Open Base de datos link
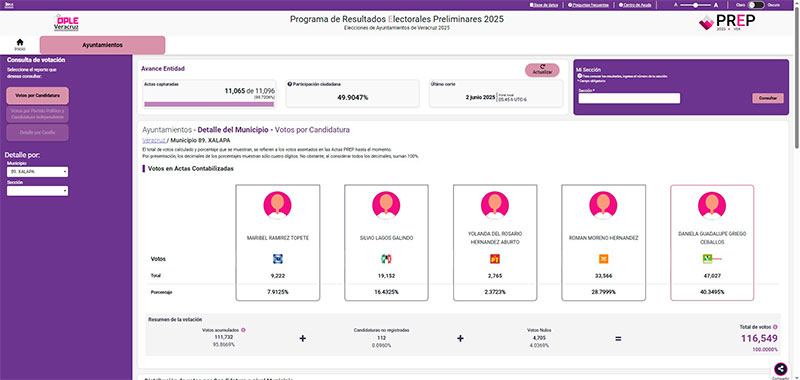This screenshot has height=380, width=800. pos(545,5)
